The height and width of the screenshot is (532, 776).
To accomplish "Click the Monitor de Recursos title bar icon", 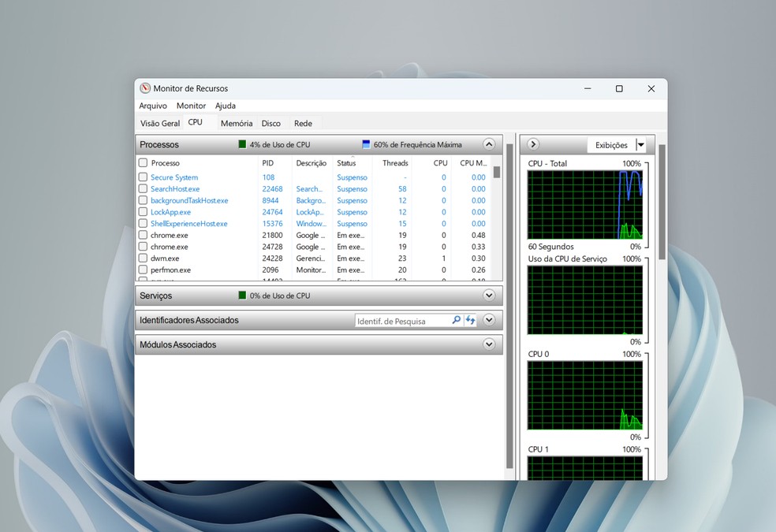I will [144, 88].
